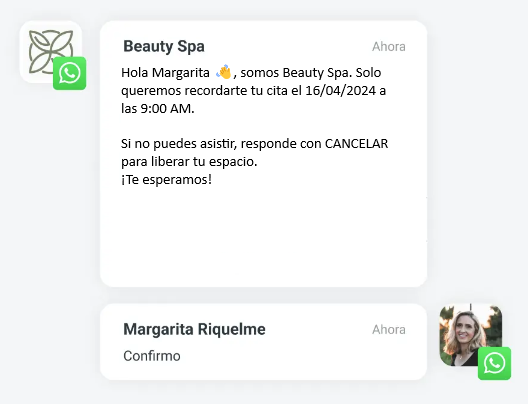Click the waving hand emoji
The width and height of the screenshot is (528, 404).
click(224, 72)
